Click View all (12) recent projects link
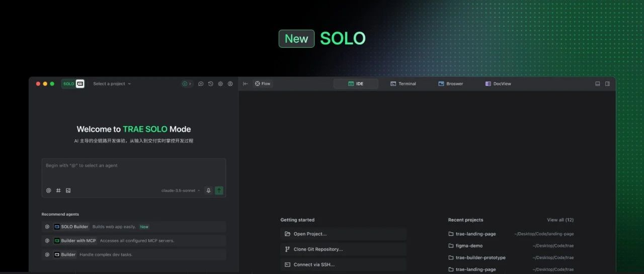This screenshot has width=644, height=274. coord(560,220)
